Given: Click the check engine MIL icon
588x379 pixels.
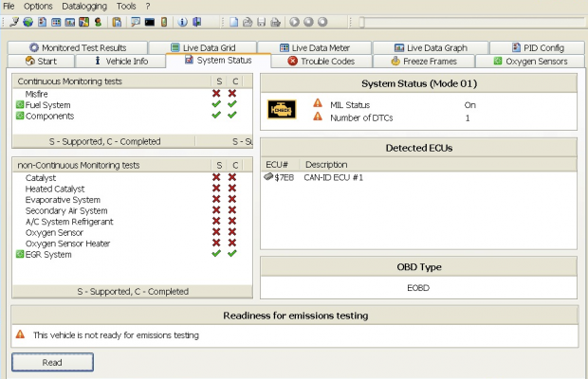Looking at the screenshot, I should point(280,110).
